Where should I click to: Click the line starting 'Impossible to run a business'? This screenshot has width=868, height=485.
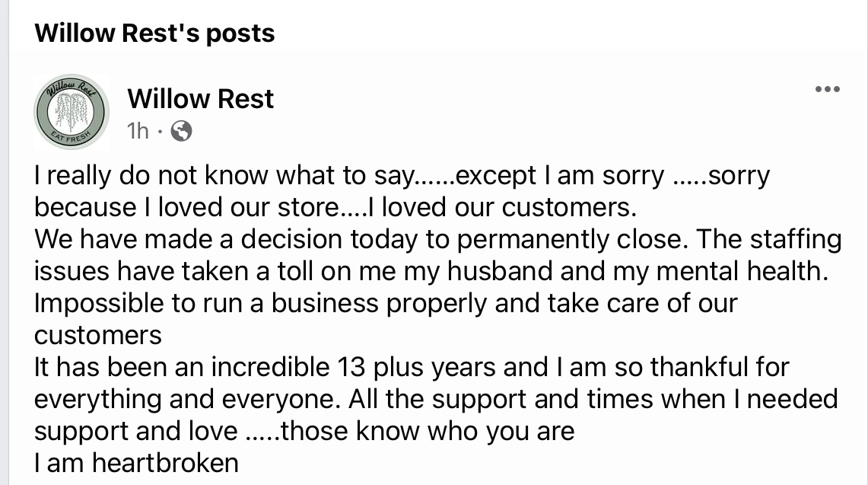coord(386,303)
